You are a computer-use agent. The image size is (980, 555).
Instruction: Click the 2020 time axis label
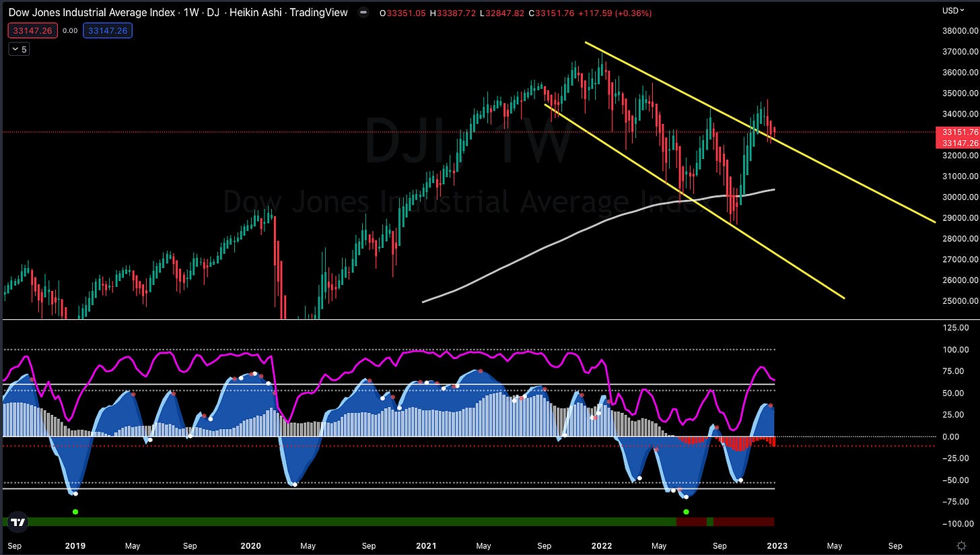coord(250,546)
